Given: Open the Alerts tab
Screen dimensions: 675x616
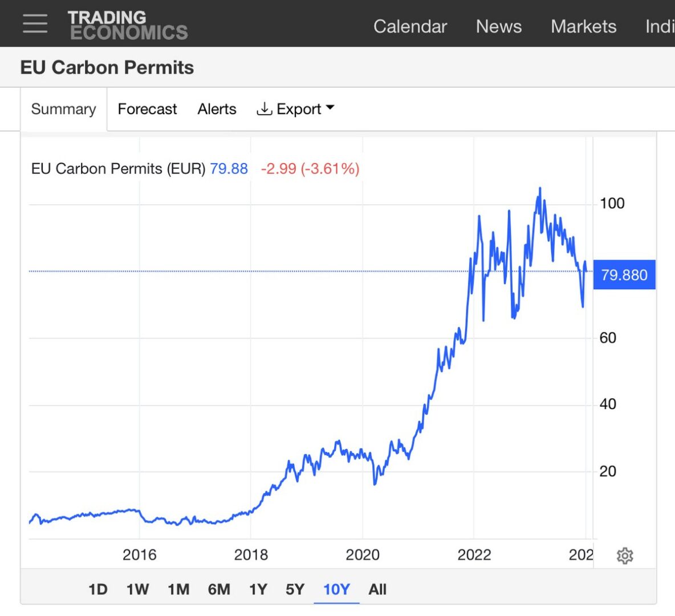Looking at the screenshot, I should pos(217,109).
